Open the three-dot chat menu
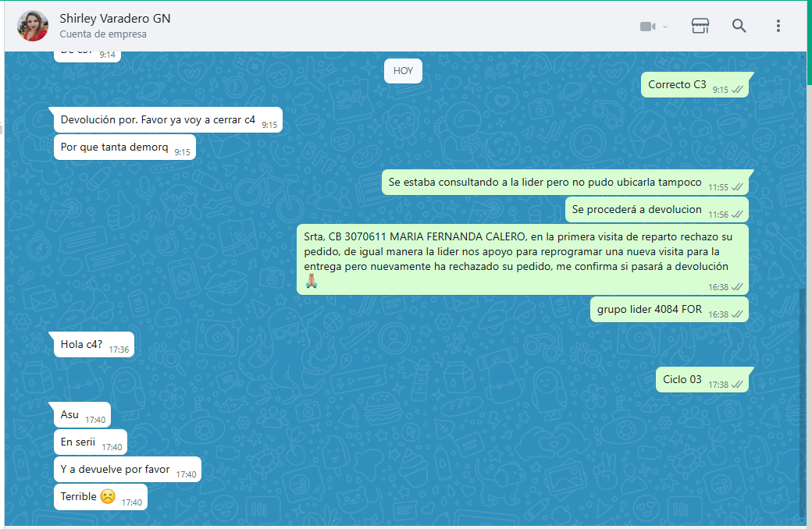 (778, 26)
